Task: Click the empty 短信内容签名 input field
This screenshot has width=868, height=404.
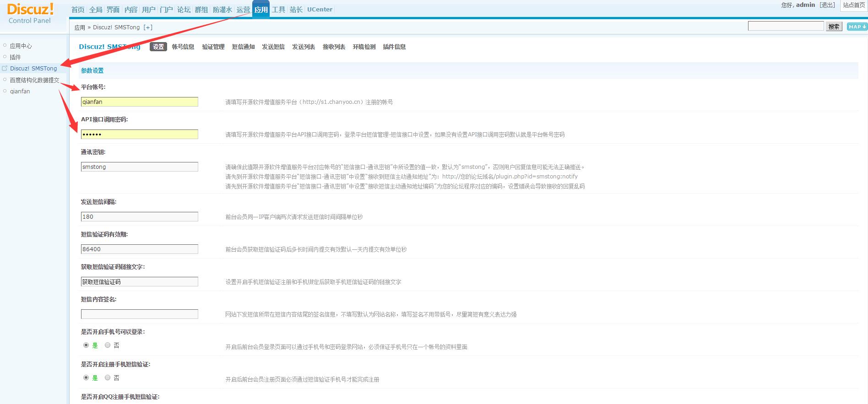Action: pyautogui.click(x=140, y=314)
